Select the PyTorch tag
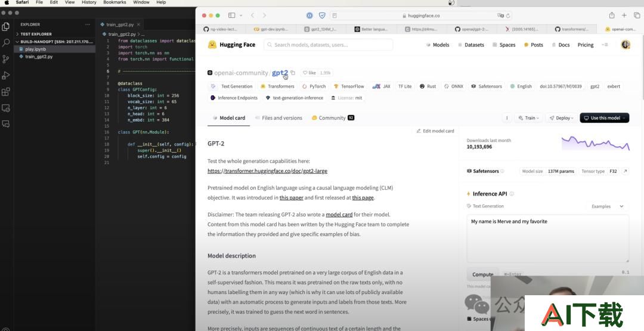 pyautogui.click(x=314, y=86)
